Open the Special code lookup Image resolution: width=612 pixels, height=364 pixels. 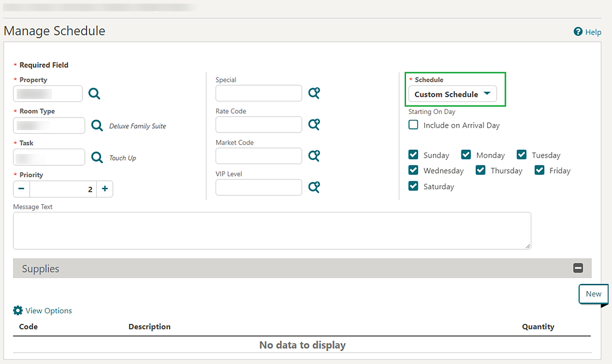point(314,93)
